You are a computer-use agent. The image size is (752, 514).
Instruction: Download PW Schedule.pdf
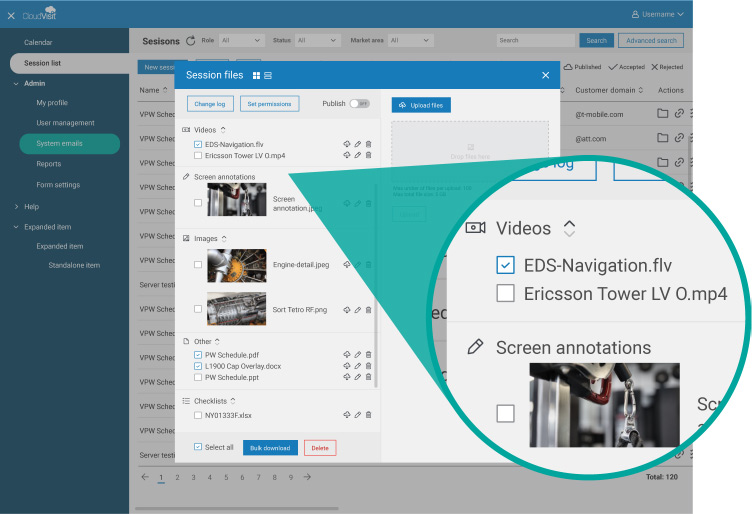tap(347, 354)
